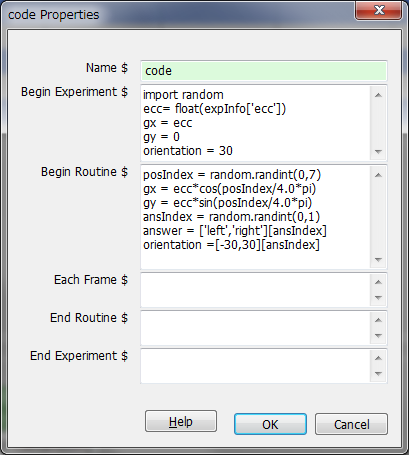
Task: Click inside the Begin Experiment code area
Action: point(256,123)
